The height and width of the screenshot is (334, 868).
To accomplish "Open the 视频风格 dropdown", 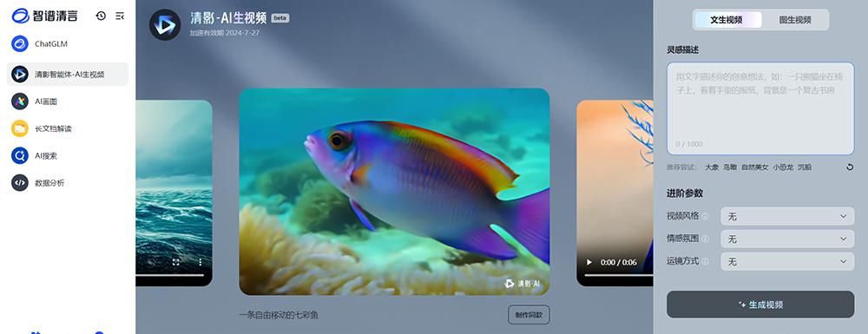I will click(787, 216).
